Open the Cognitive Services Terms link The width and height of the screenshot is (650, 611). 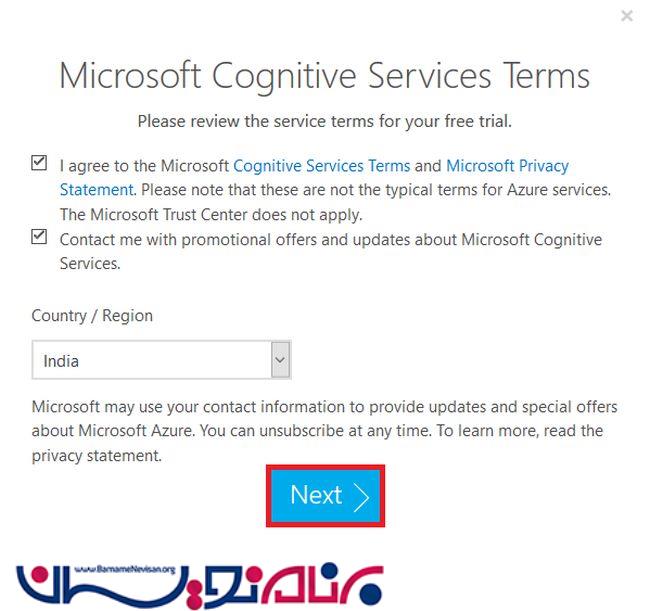[x=322, y=166]
